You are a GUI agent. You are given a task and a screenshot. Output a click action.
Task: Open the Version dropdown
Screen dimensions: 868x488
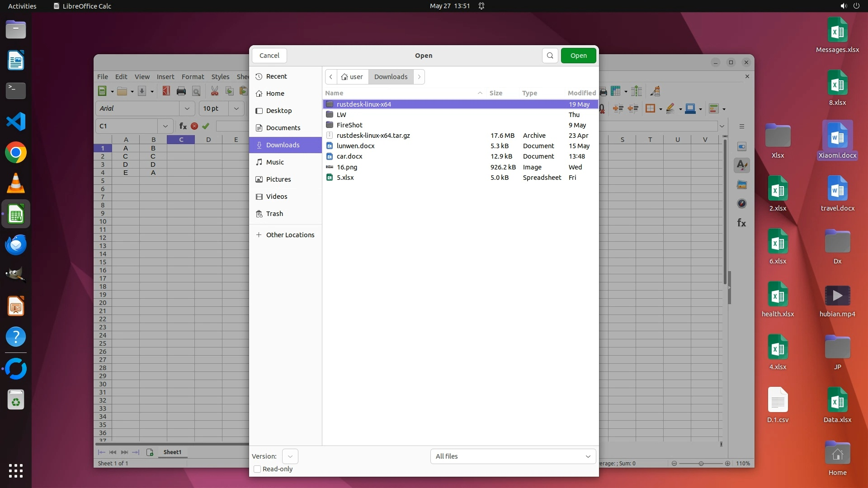(290, 456)
